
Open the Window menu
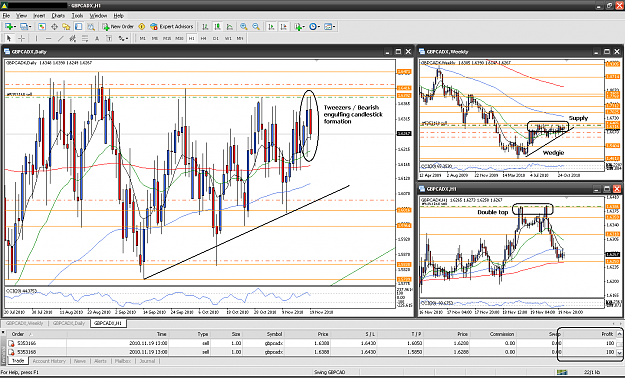point(98,16)
